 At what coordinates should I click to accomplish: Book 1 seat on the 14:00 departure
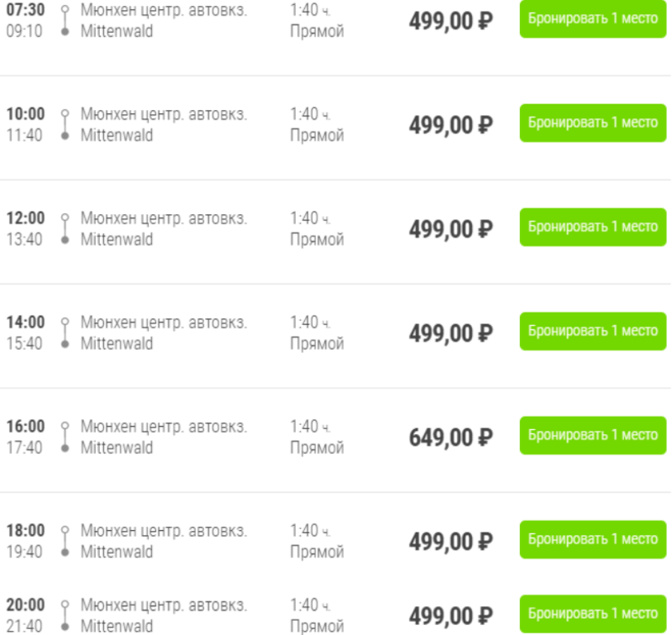593,332
